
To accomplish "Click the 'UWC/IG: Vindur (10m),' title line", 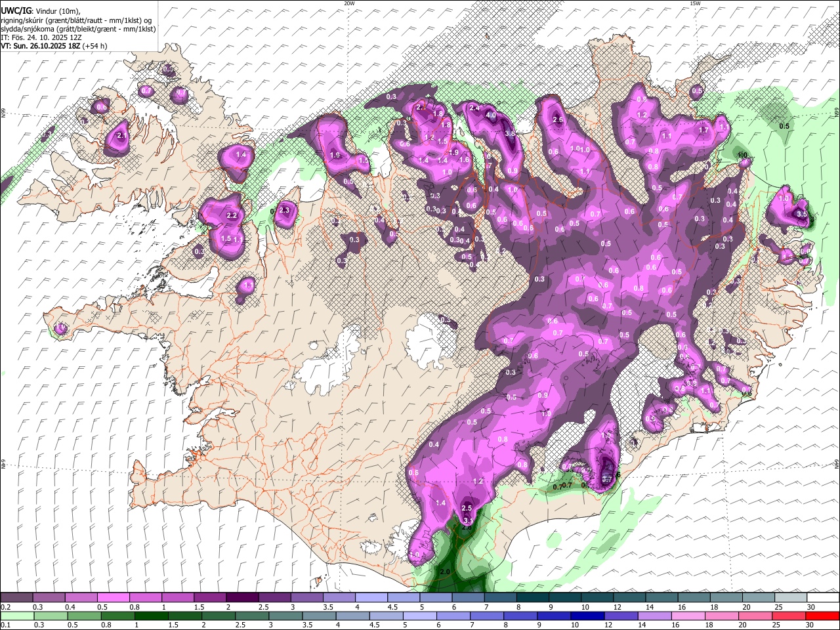I will tap(40, 11).
